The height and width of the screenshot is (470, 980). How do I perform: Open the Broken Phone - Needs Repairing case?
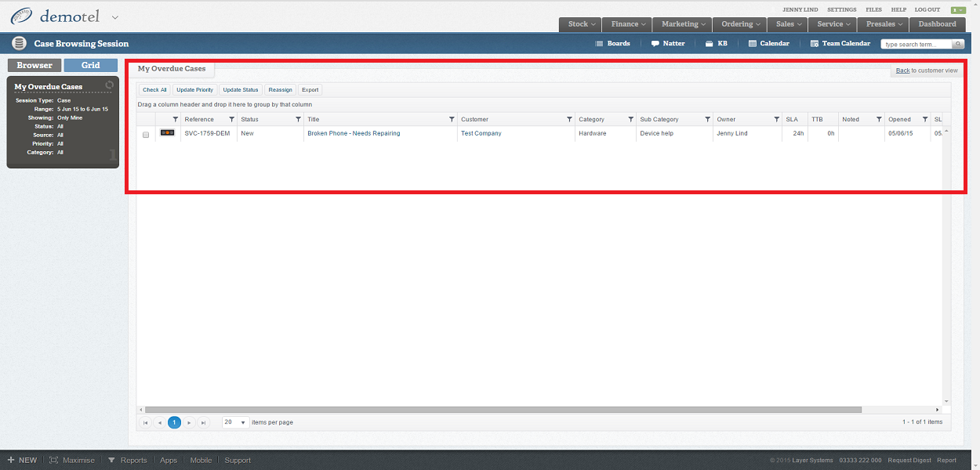pyautogui.click(x=354, y=133)
